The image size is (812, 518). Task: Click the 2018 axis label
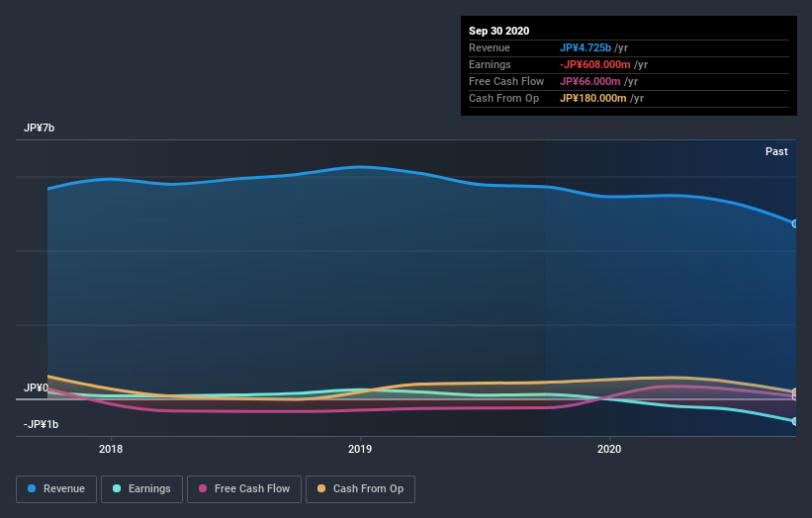pos(111,449)
